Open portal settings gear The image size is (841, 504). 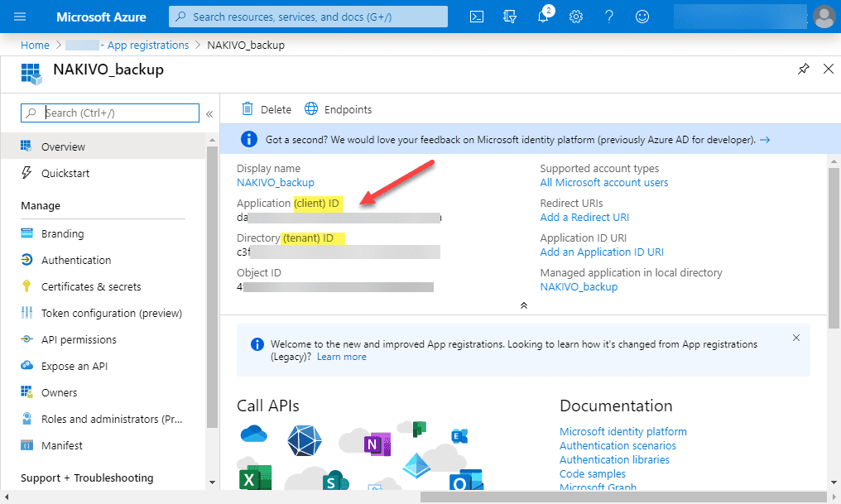(576, 17)
